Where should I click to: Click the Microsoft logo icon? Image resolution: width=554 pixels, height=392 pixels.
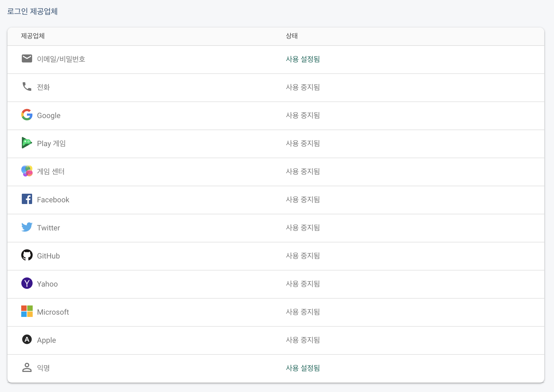coord(27,311)
